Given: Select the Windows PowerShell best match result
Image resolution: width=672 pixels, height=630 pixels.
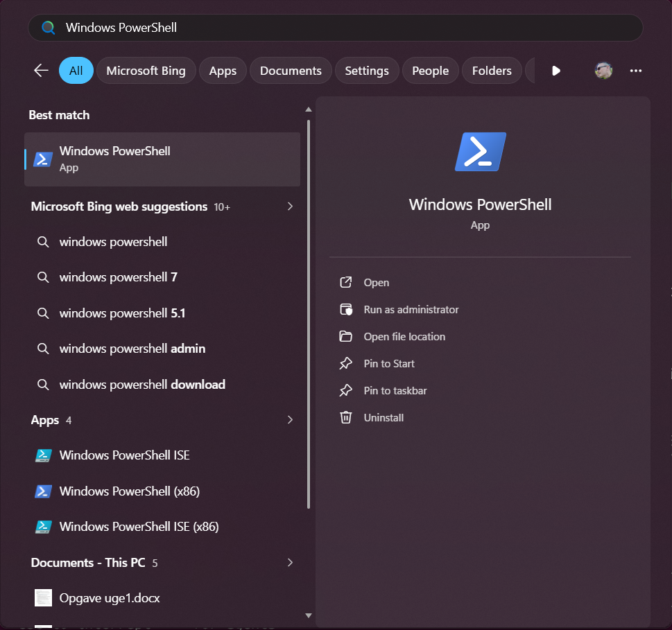Looking at the screenshot, I should 162,159.
